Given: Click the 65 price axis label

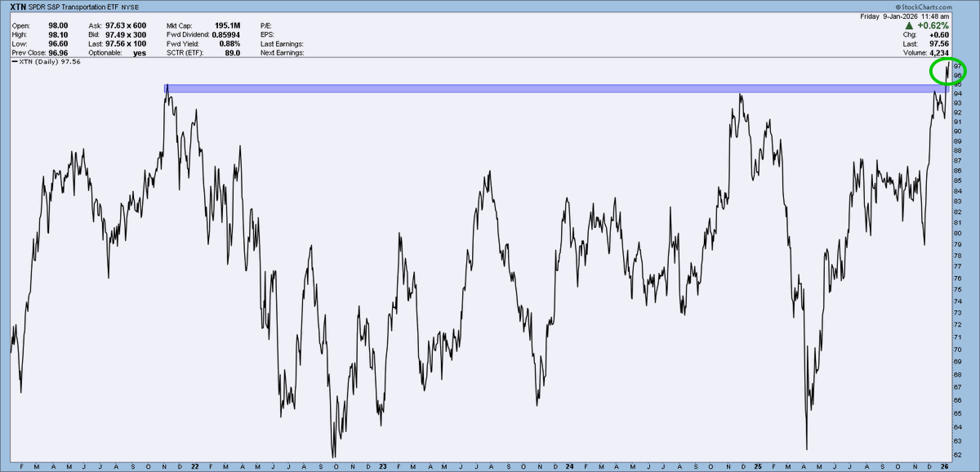Looking at the screenshot, I should 957,413.
